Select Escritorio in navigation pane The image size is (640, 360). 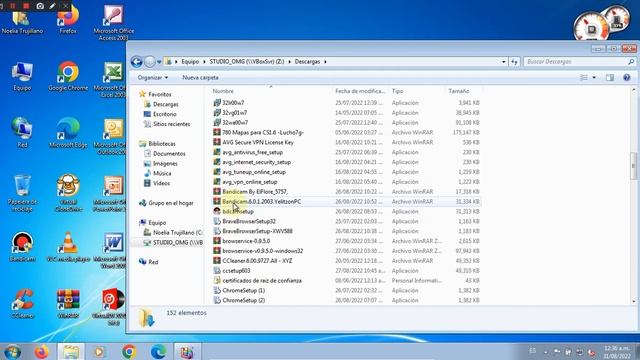coord(164,114)
